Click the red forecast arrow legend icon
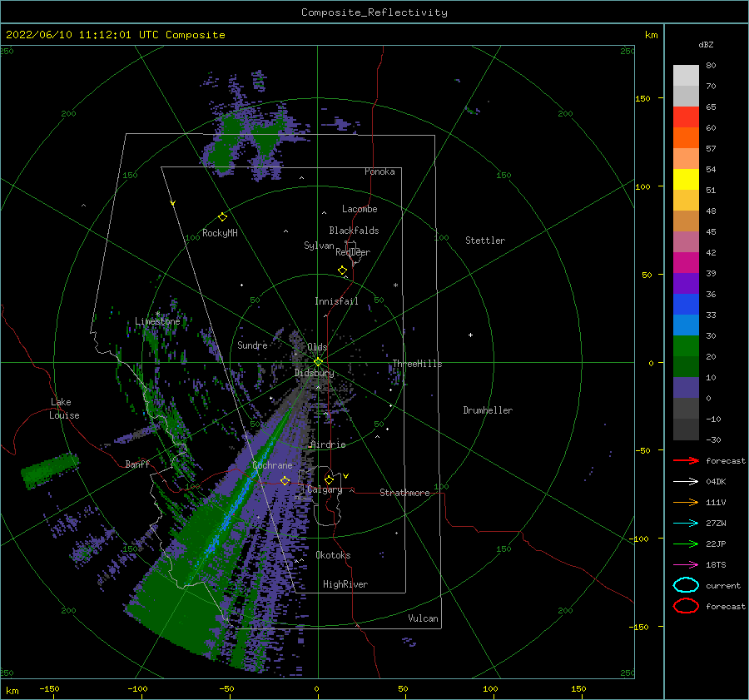Viewport: 749px width, 700px height. point(686,460)
